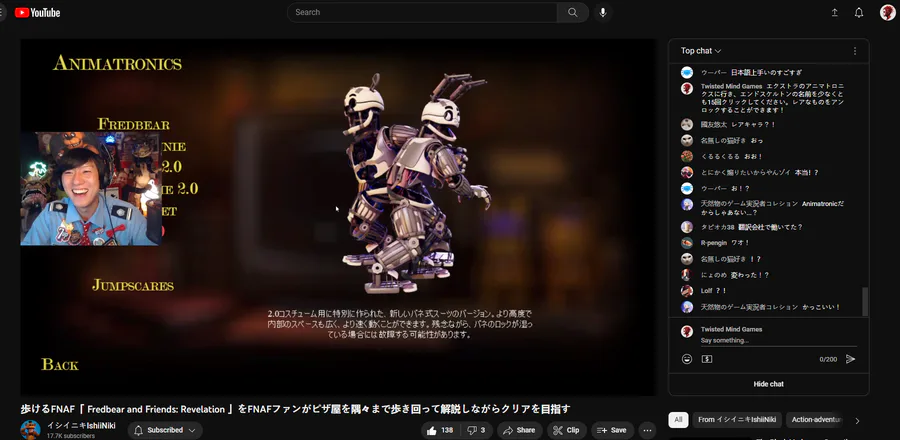Click the Clip button
This screenshot has height=440, width=900.
[567, 430]
